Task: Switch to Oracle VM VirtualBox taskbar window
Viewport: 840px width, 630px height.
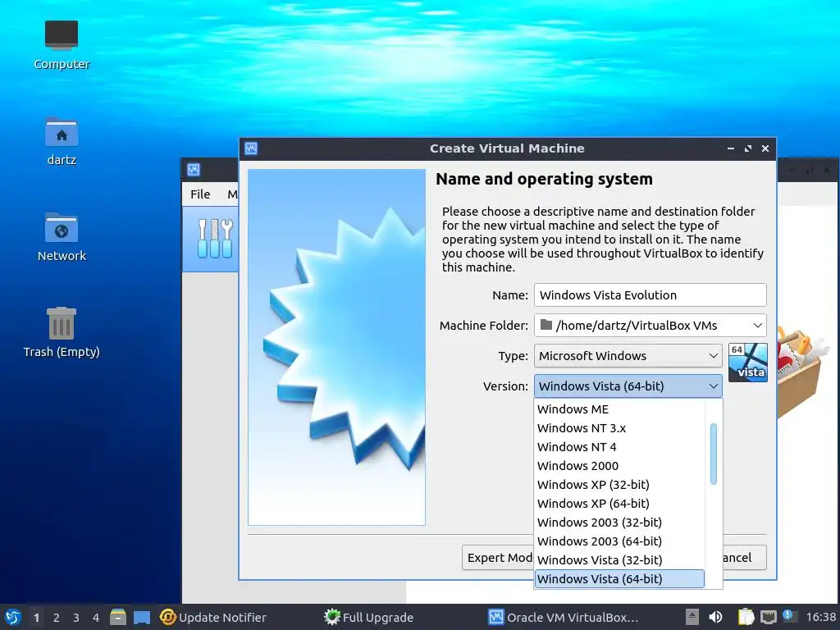Action: tap(564, 617)
